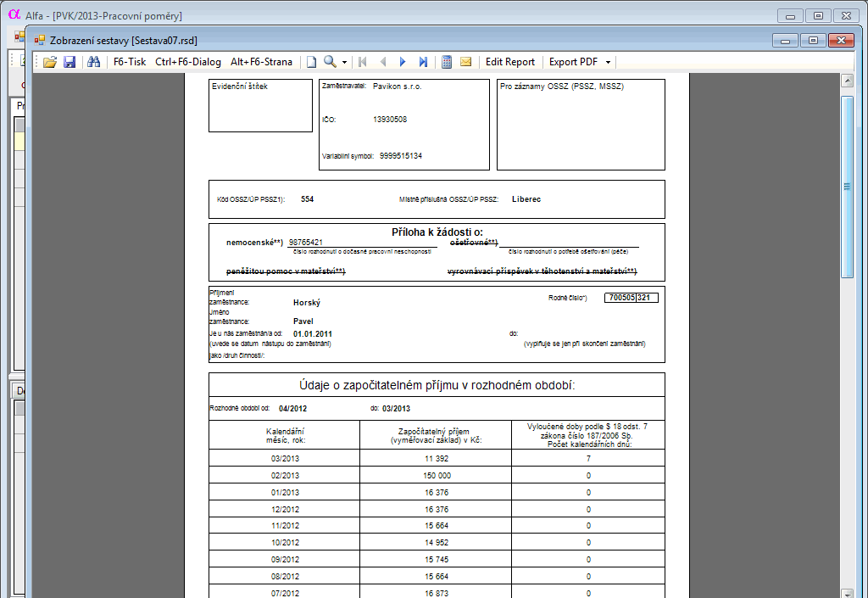Viewport: 868px width, 598px height.
Task: Select the employer name Pavikon s.r.o.
Action: [x=397, y=87]
